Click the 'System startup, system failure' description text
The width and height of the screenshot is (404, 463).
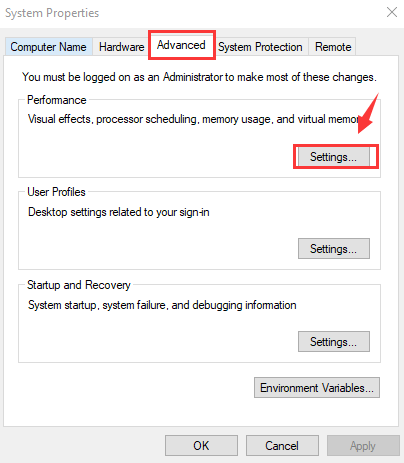pyautogui.click(x=162, y=305)
